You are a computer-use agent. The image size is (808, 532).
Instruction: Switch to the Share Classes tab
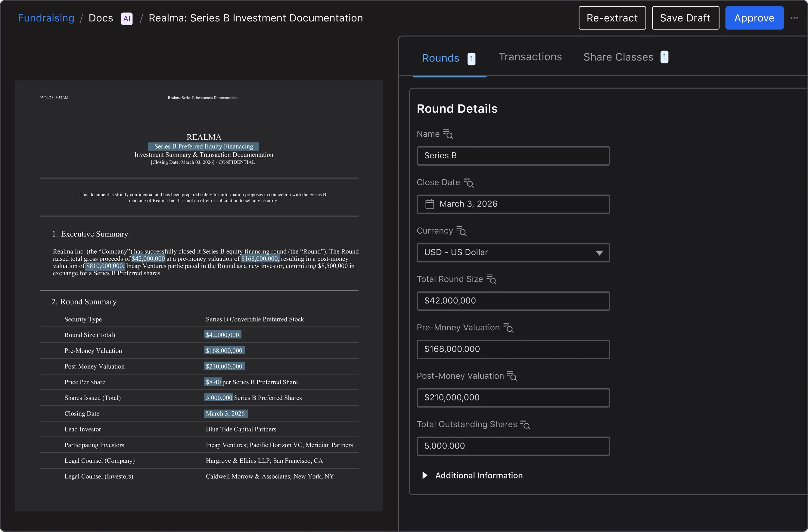(618, 57)
